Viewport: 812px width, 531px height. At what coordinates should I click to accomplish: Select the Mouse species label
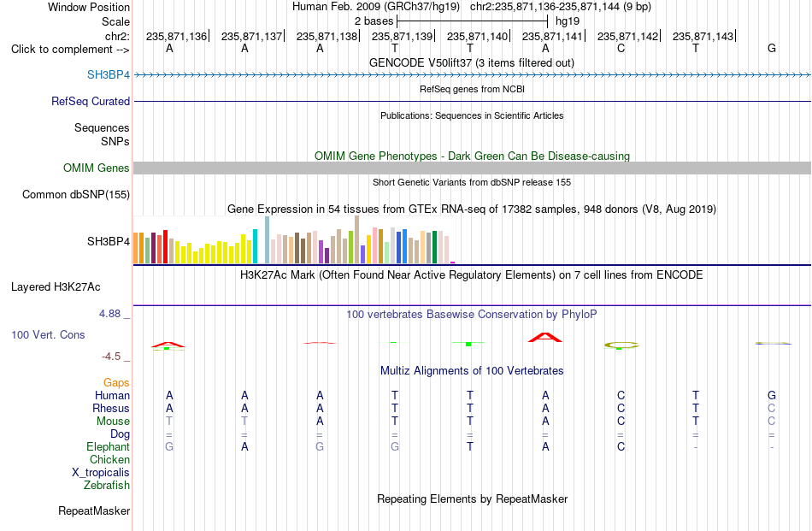click(113, 422)
